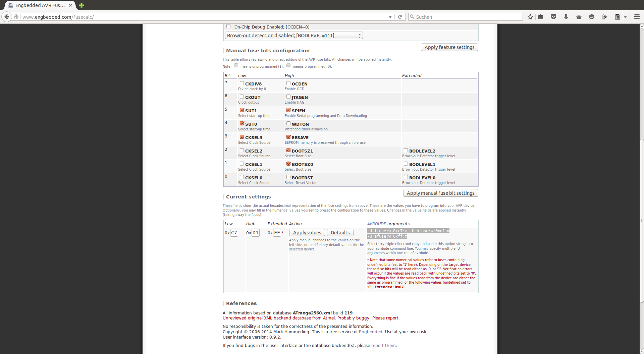
Task: Check the CKSEL2 fuse bit
Action: click(242, 151)
